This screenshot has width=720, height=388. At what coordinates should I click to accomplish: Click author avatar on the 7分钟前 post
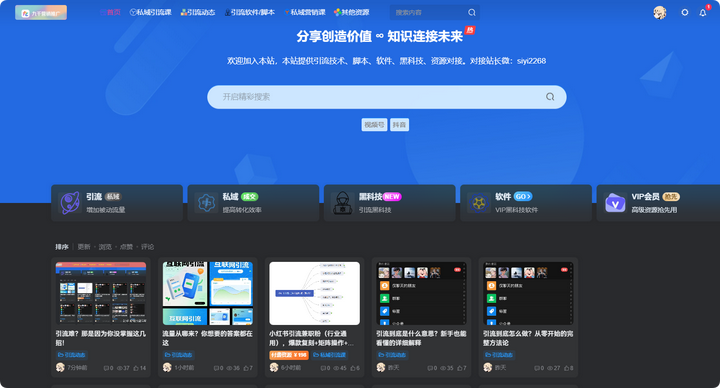click(60, 367)
